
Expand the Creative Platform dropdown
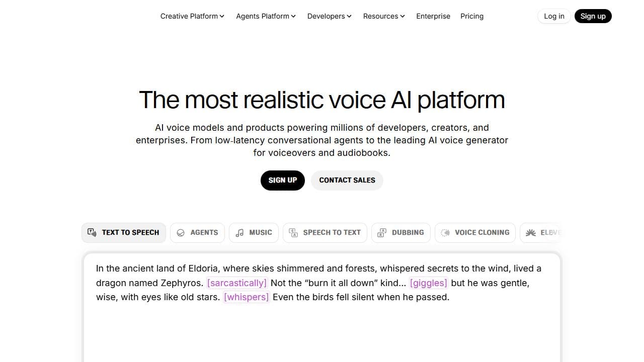tap(192, 16)
